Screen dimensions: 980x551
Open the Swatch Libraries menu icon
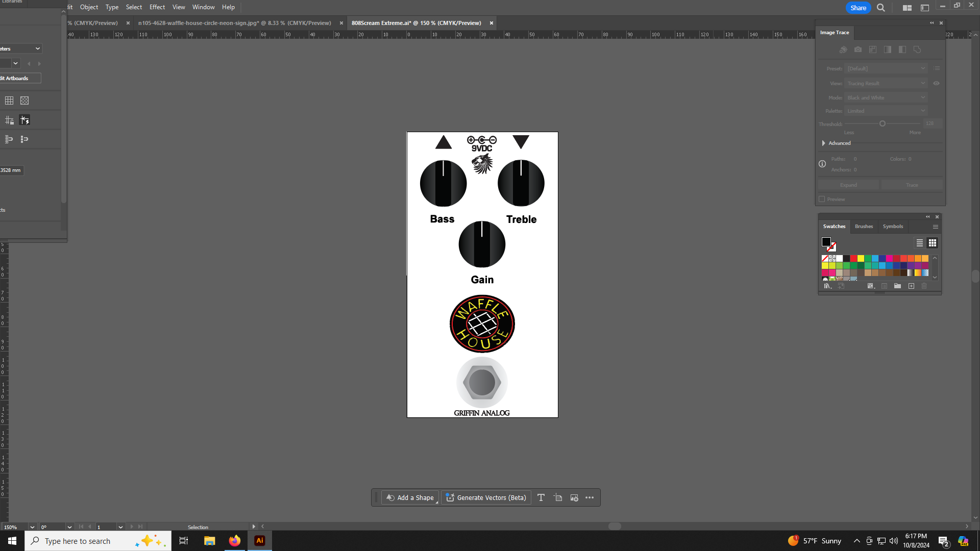pos(828,286)
